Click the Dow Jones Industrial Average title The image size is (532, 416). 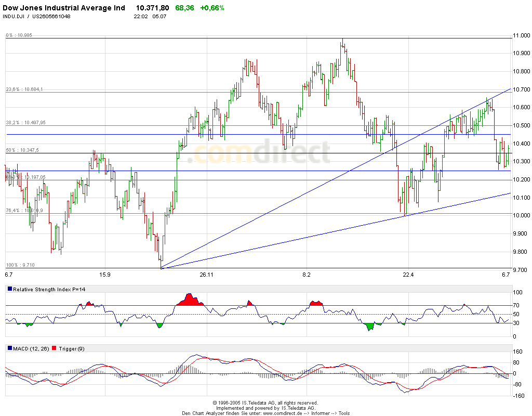pyautogui.click(x=64, y=8)
